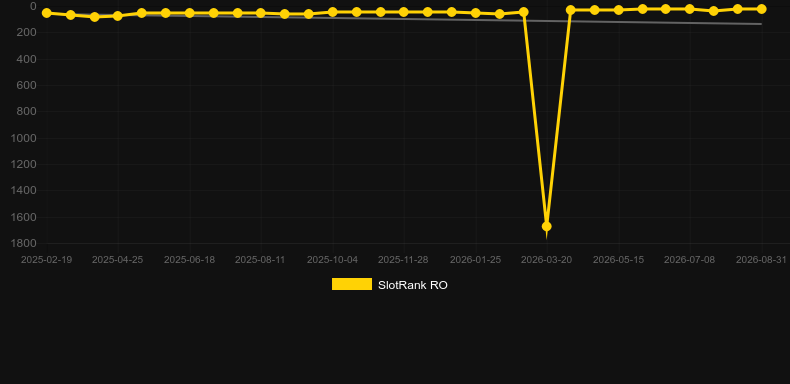Select the data point above 2025-08-11
The height and width of the screenshot is (384, 790).
pyautogui.click(x=261, y=13)
